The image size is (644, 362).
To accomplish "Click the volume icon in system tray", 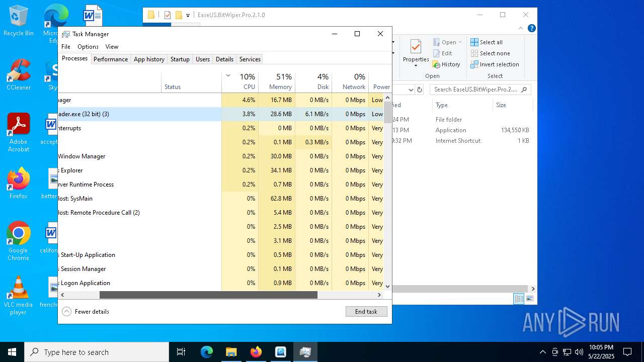I will 579,352.
